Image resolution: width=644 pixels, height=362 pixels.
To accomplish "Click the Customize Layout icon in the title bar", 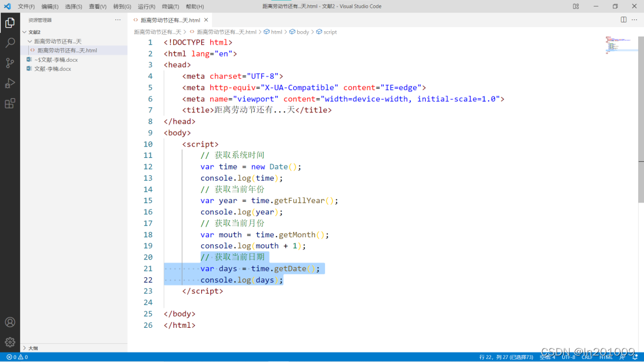I will pos(576,6).
